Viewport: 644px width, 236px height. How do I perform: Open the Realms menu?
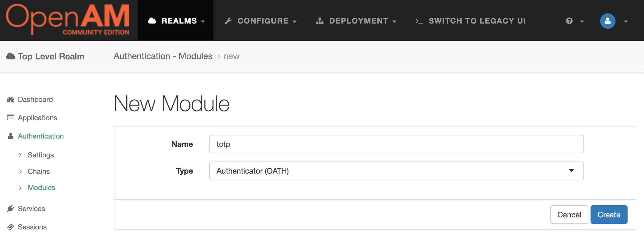pos(176,21)
